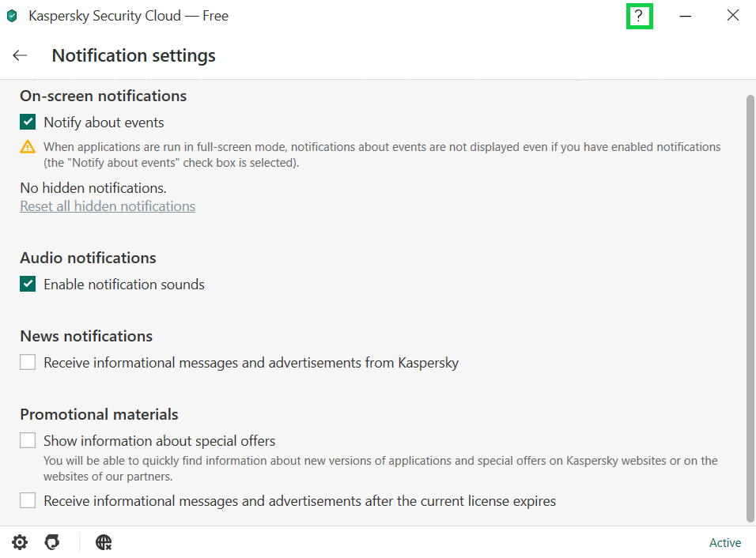
Task: Close the Kaspersky window with X
Action: tap(733, 16)
